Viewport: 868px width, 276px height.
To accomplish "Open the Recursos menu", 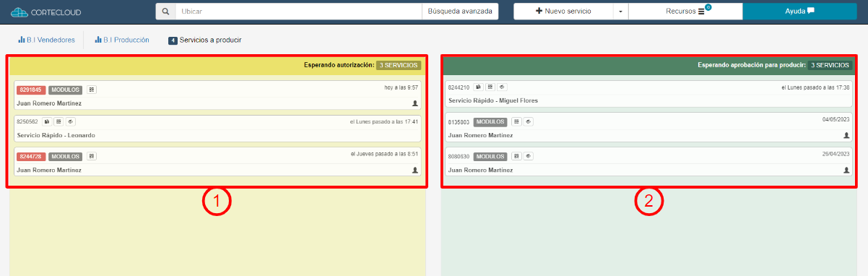I will click(685, 12).
